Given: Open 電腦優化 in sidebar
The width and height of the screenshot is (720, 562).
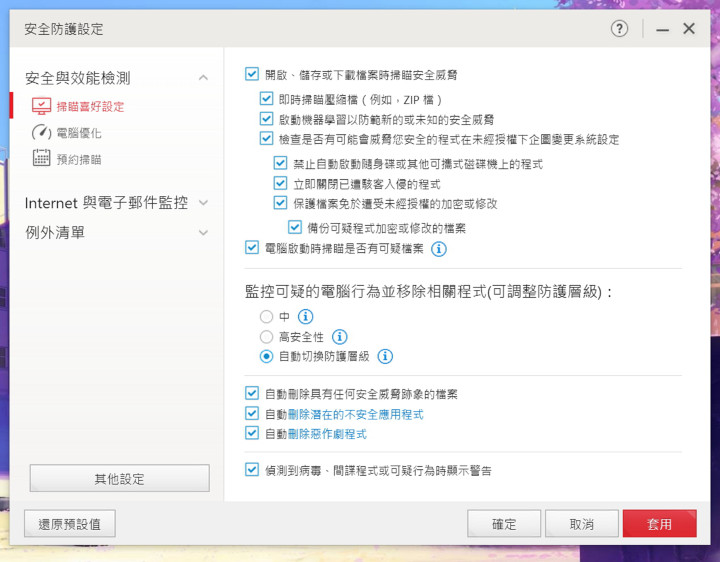Looking at the screenshot, I should click(x=79, y=133).
